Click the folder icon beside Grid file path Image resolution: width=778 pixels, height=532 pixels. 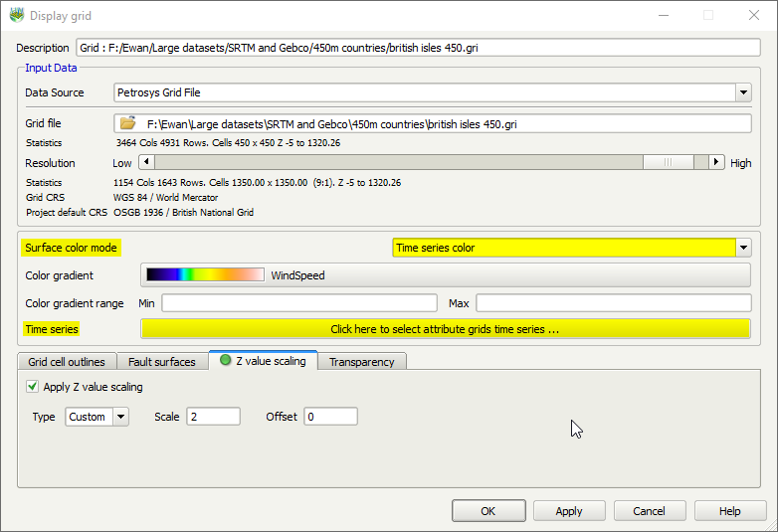(127, 124)
